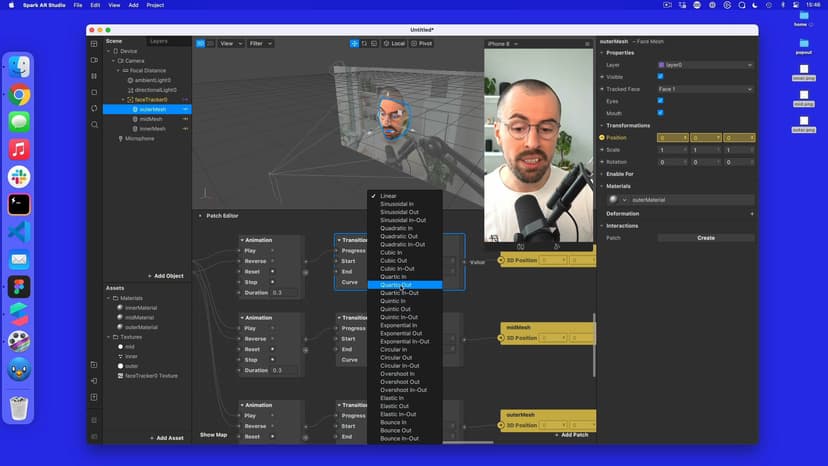This screenshot has height=466, width=828.
Task: Select the rotate manipulator tool in the viewport toolbar
Action: tap(364, 43)
